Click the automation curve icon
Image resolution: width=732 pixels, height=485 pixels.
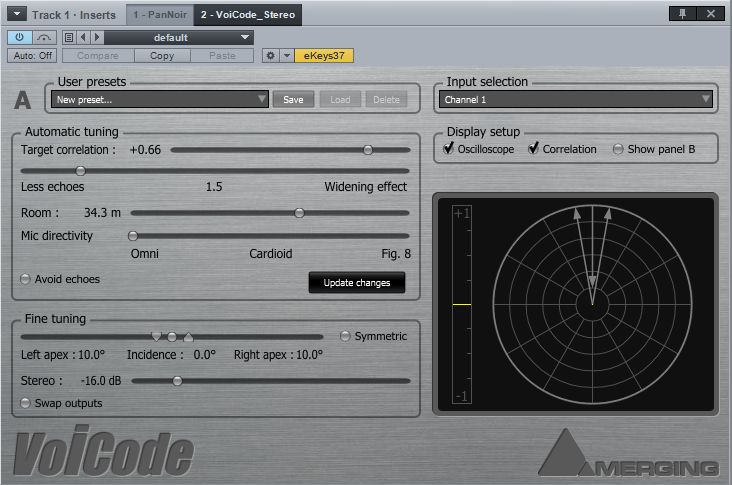[44, 37]
